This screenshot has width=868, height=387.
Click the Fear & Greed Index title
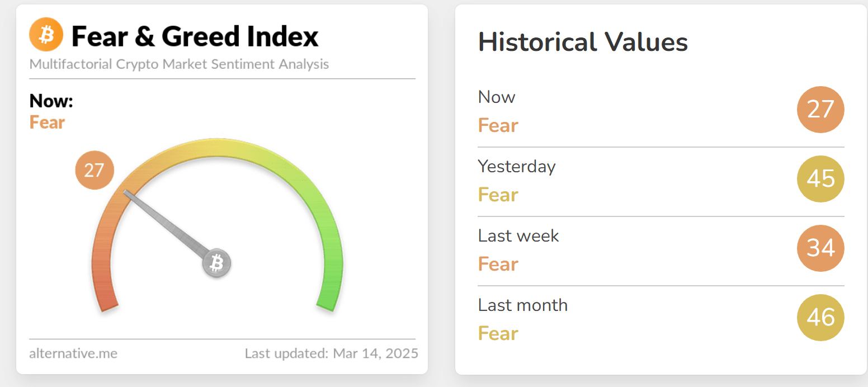coord(195,36)
